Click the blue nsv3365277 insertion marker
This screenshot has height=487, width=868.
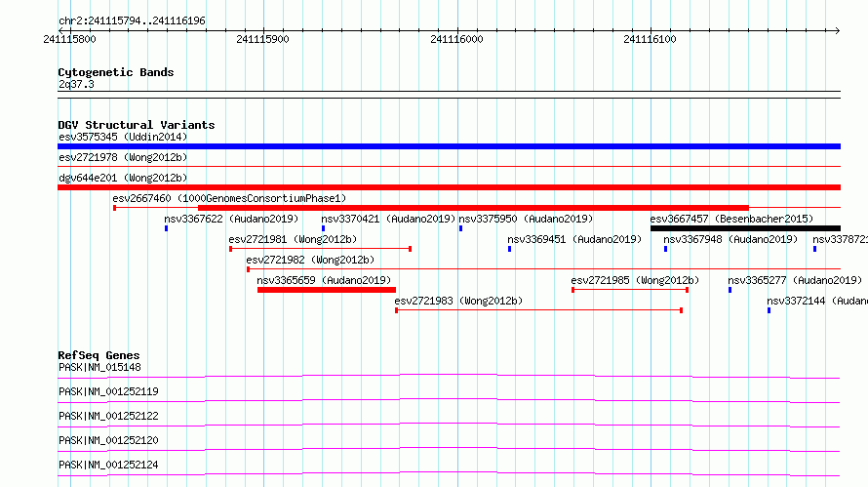[730, 290]
